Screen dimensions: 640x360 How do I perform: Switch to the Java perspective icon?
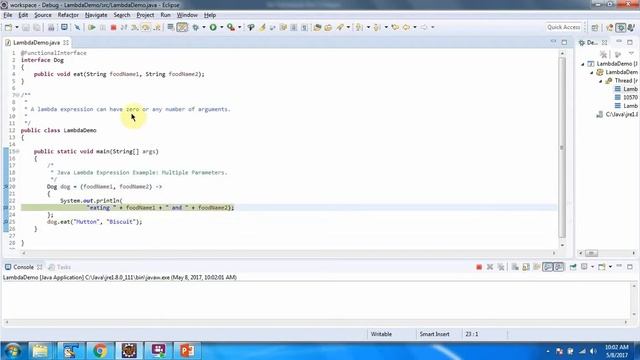point(610,27)
